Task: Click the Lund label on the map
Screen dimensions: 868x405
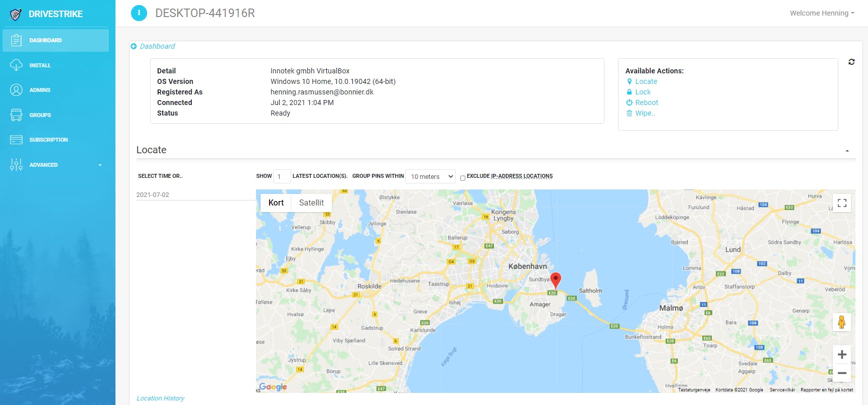Action: tap(733, 250)
